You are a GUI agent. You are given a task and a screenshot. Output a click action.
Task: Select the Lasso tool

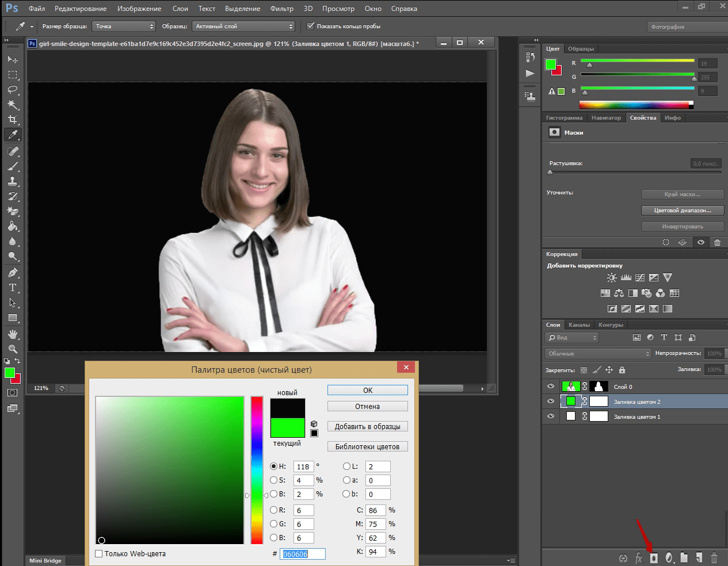(12, 90)
